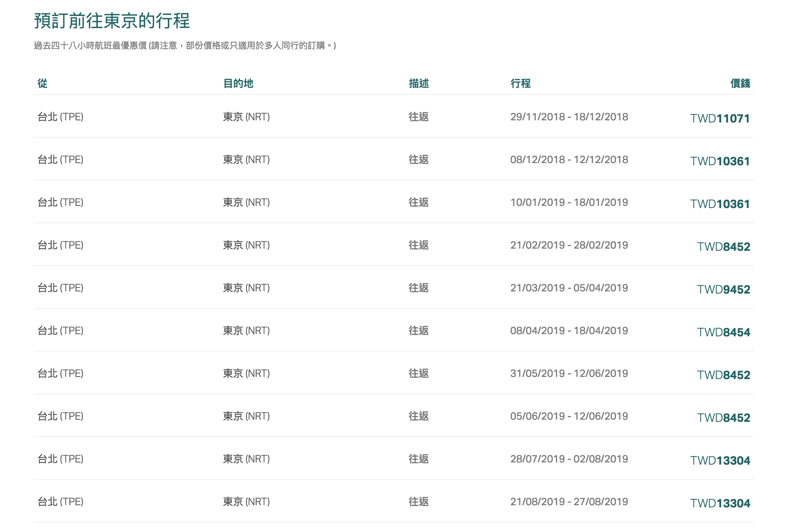
Task: Click 往返 in the 28/07/2019 row
Action: [419, 459]
